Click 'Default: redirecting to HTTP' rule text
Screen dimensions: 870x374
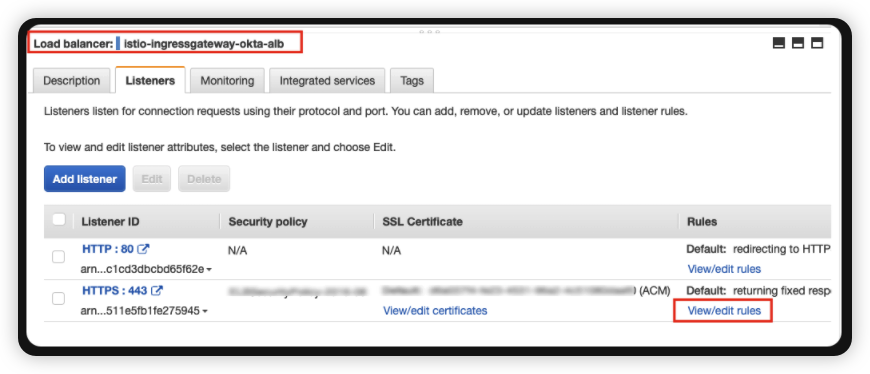tap(758, 249)
